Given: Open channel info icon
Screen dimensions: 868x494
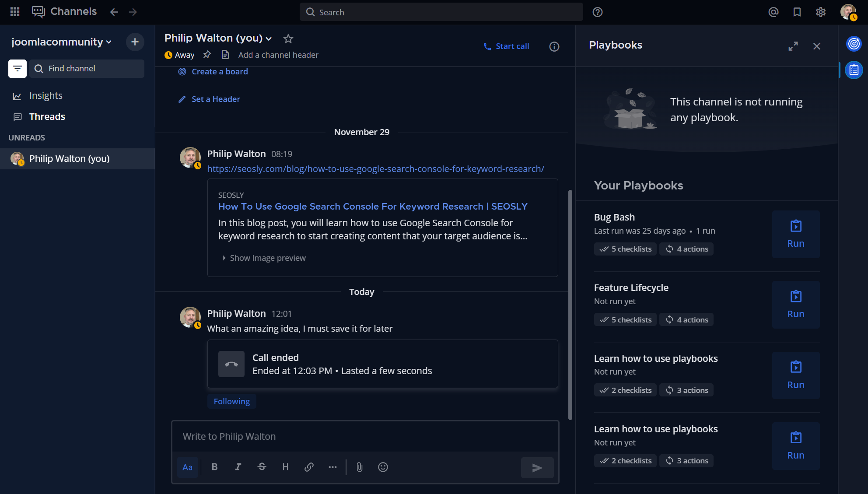Looking at the screenshot, I should click(x=554, y=46).
